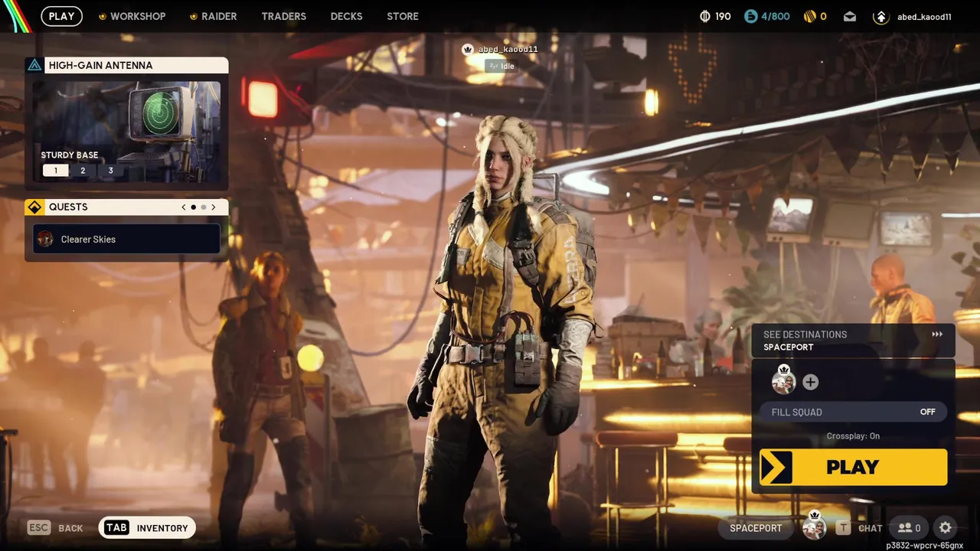Click the High-Gain Antenna triangle icon
This screenshot has width=980, height=551.
(34, 65)
